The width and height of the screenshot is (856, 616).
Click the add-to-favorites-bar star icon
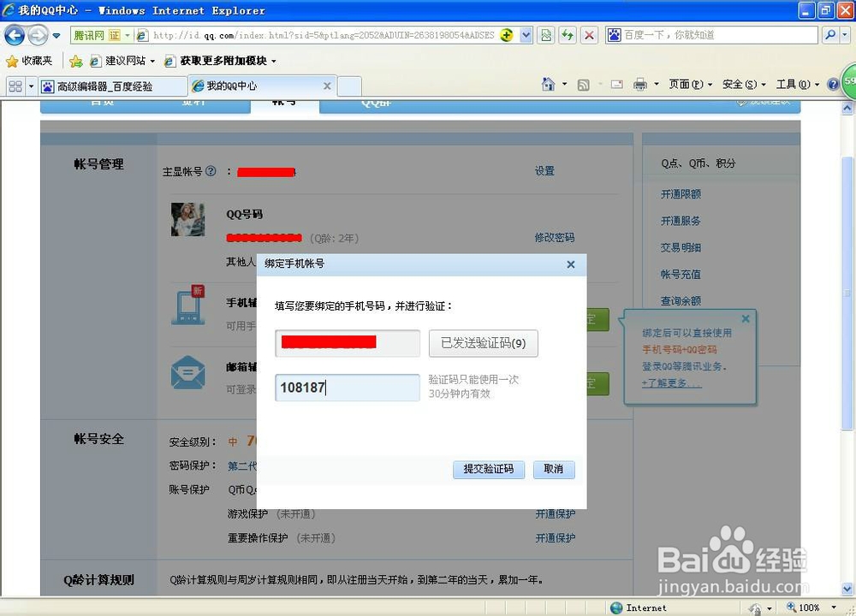click(x=76, y=61)
